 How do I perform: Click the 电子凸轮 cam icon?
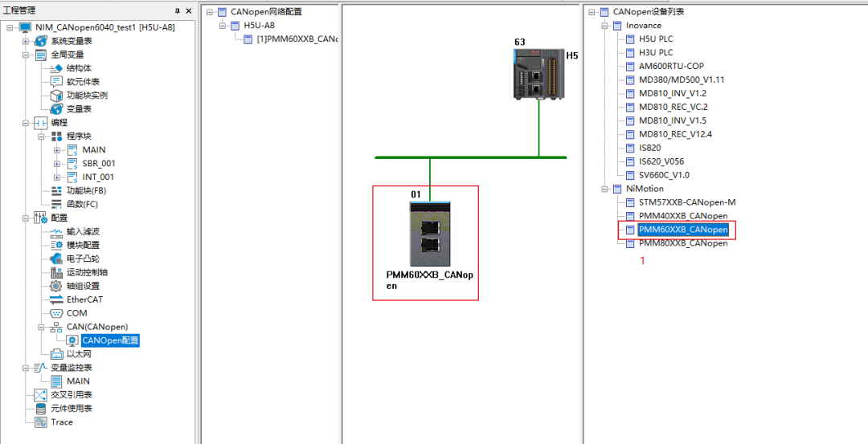pos(56,259)
